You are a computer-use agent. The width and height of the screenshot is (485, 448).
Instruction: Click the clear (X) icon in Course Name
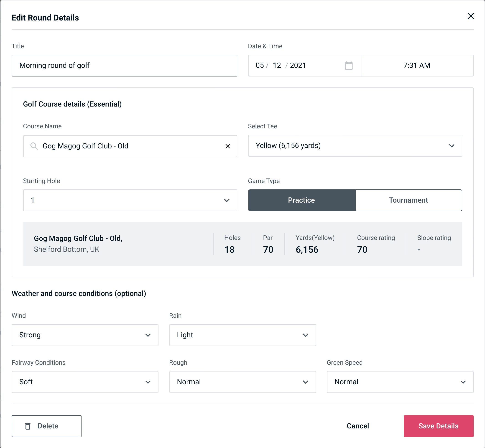[227, 146]
